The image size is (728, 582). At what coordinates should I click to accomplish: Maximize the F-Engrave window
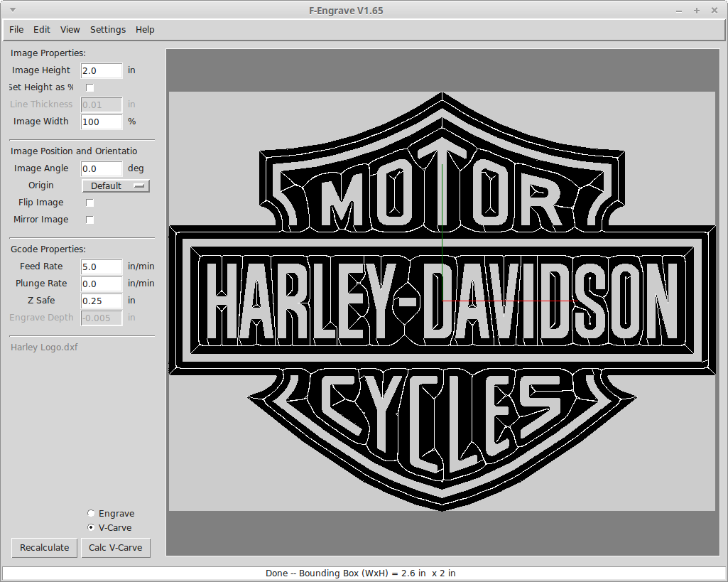point(697,11)
